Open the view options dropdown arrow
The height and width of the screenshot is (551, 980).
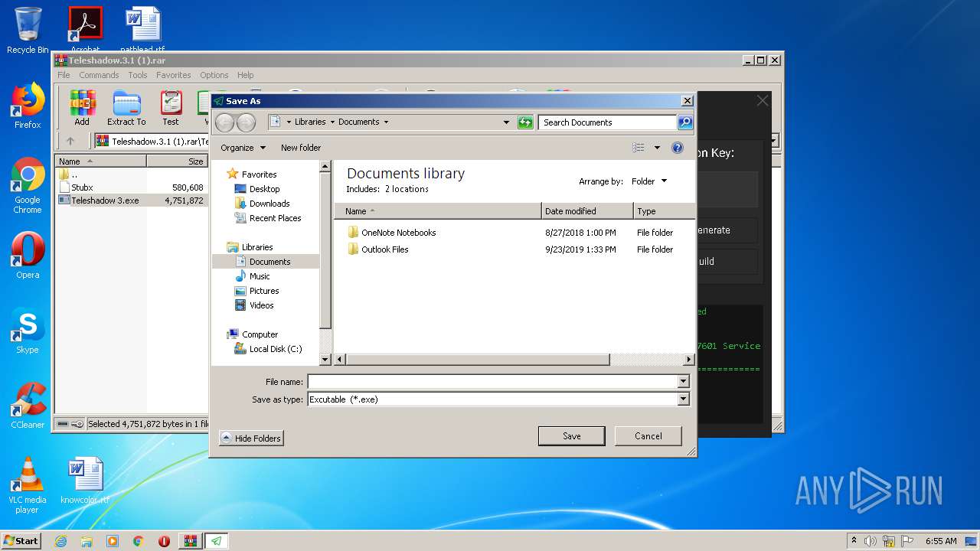click(657, 148)
